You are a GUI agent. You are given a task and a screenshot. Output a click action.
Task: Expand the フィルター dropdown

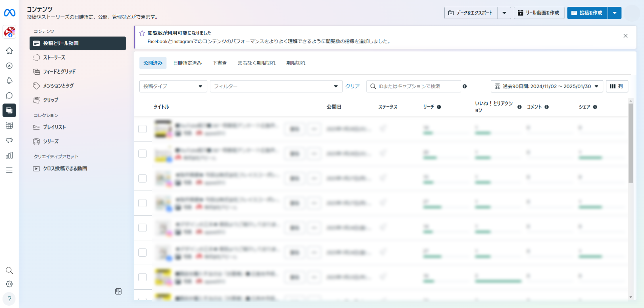[x=276, y=86]
